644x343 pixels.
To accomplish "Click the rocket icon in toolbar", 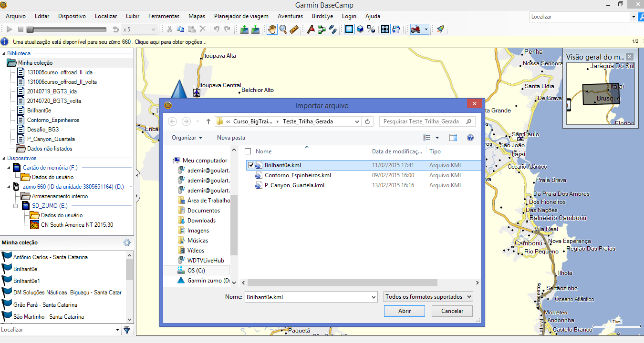I will (440, 29).
